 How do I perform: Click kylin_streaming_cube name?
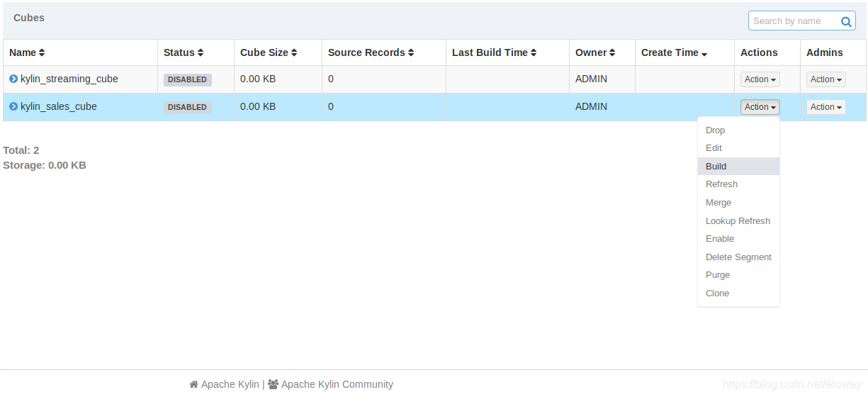[x=69, y=79]
